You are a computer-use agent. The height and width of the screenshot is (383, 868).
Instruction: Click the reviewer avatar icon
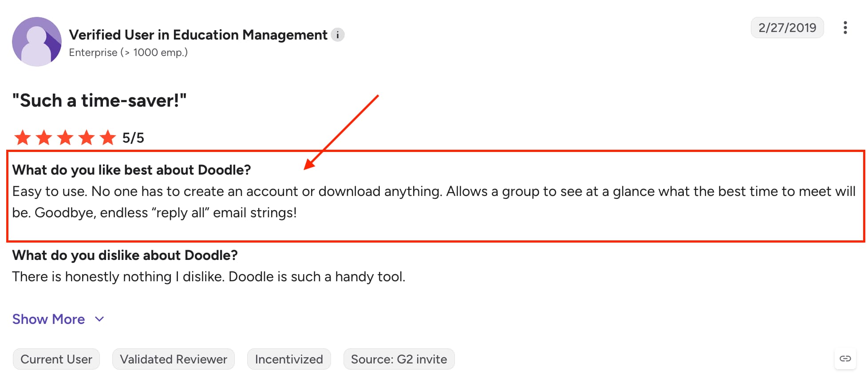point(37,42)
